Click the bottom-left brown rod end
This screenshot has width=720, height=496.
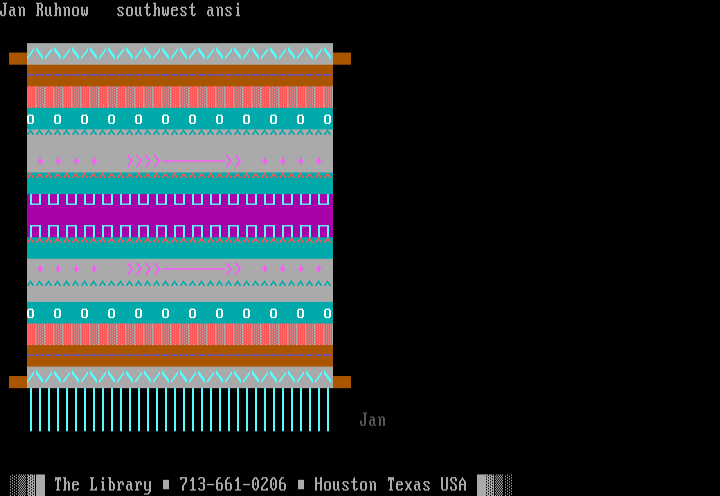click(x=18, y=382)
